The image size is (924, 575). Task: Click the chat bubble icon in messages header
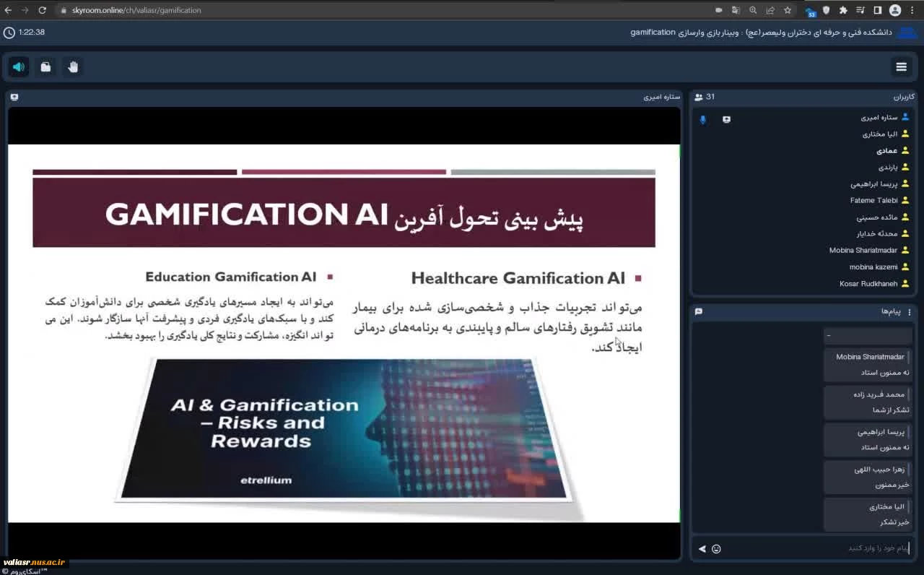(699, 312)
